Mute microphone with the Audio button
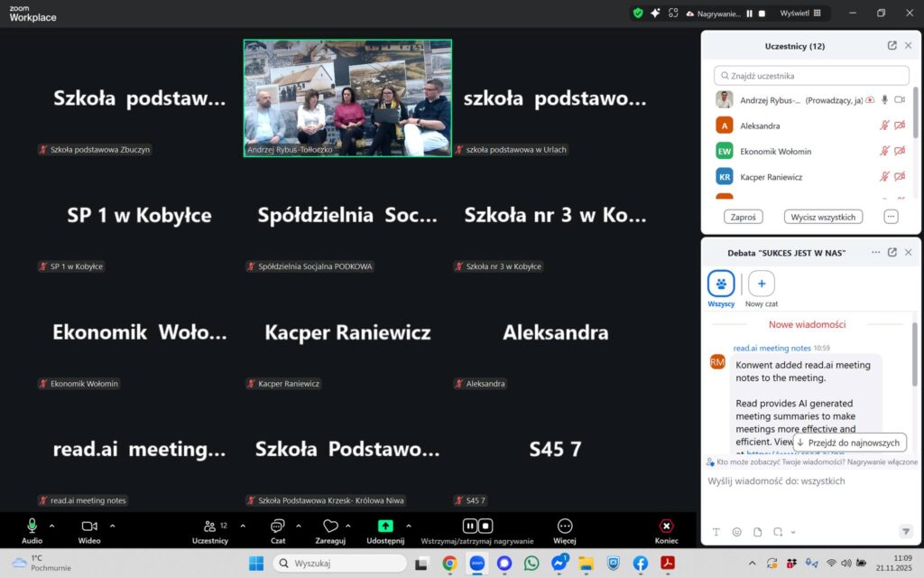 pyautogui.click(x=32, y=526)
